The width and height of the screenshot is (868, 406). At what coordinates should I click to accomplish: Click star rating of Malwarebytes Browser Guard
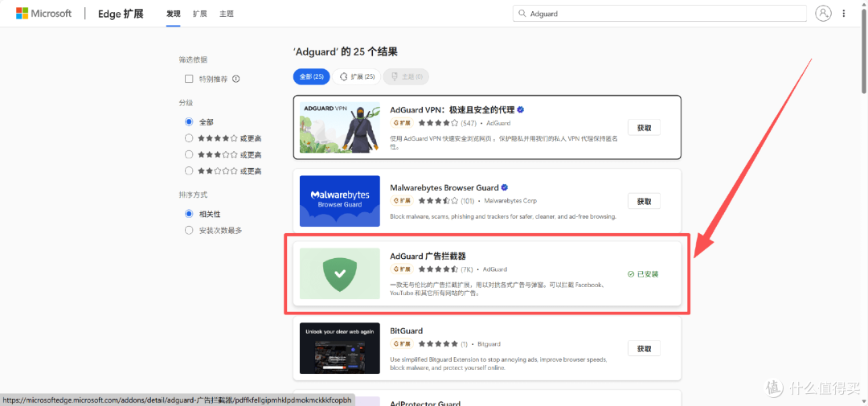click(439, 200)
